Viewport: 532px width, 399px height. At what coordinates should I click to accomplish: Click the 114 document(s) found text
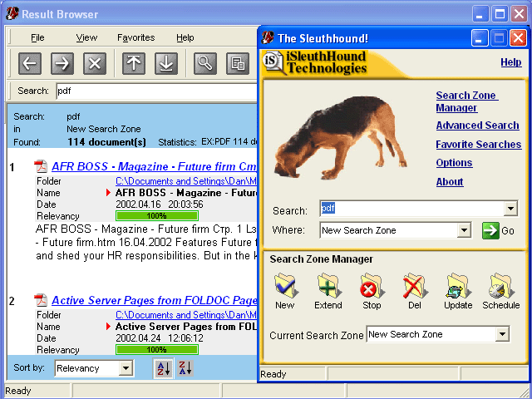tap(106, 142)
